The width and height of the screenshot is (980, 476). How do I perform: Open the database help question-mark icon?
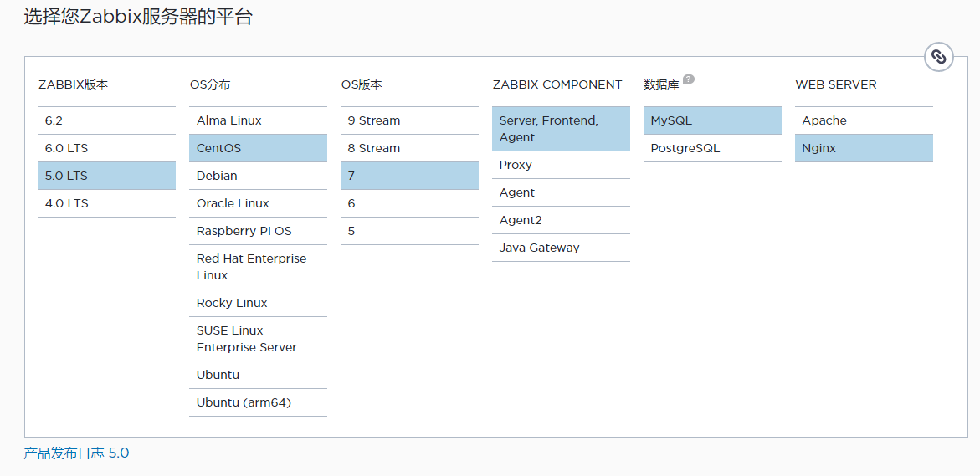pos(688,79)
